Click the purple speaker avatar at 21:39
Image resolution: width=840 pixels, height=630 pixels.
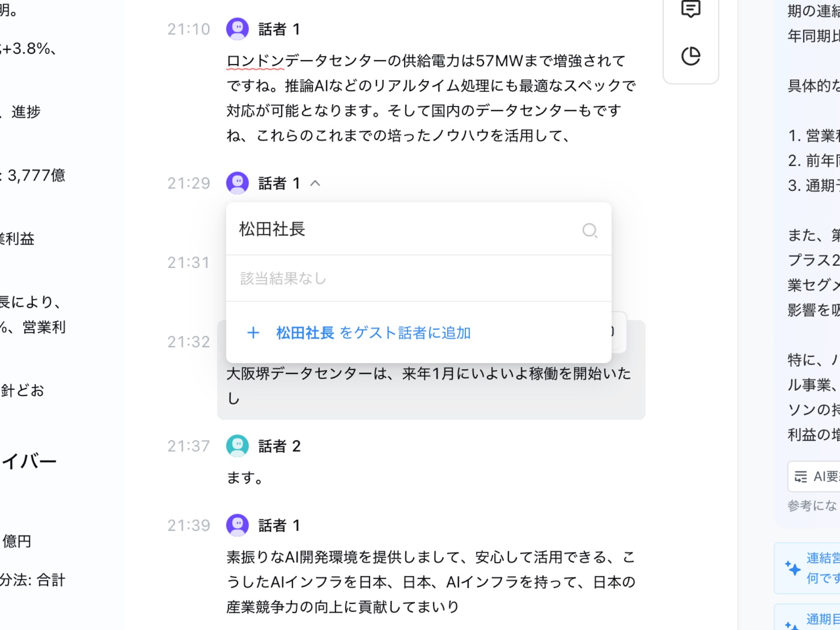tap(238, 525)
